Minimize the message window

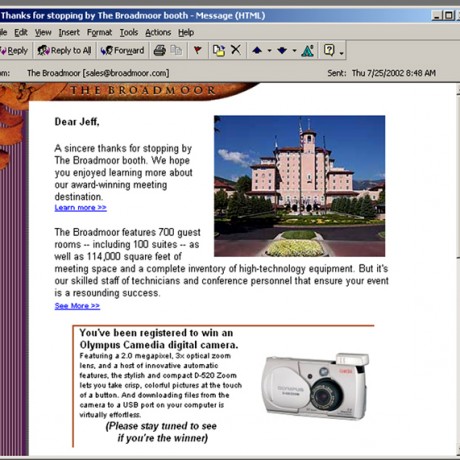tap(437, 15)
